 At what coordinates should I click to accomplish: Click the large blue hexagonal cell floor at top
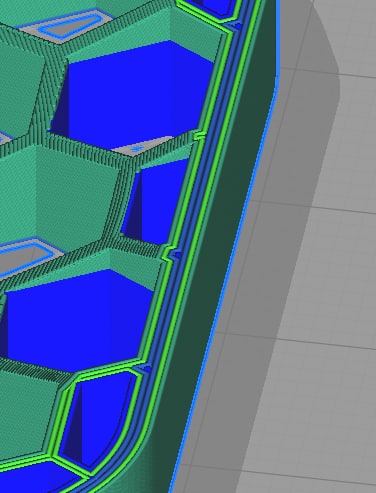(133, 93)
